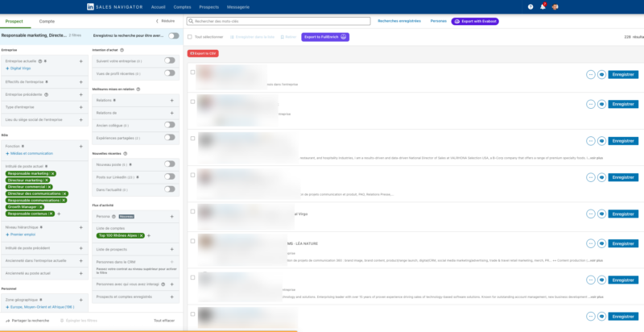Enable Suivent votre entreprise filter
This screenshot has width=644, height=332.
pyautogui.click(x=170, y=60)
